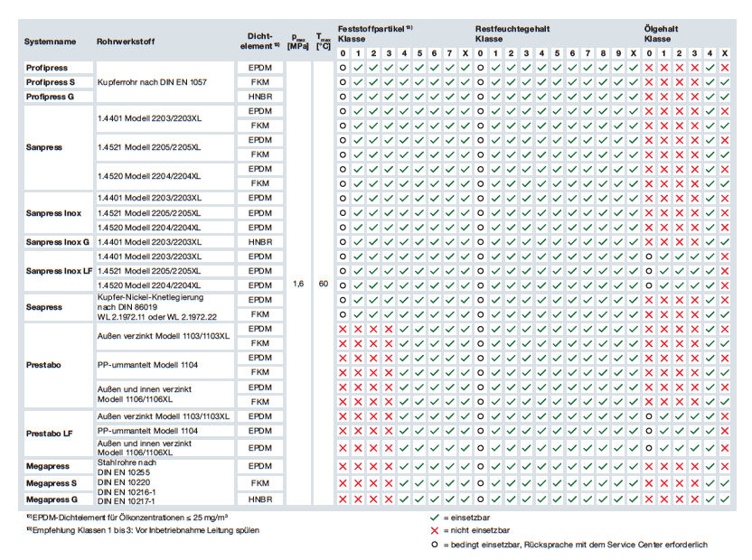This screenshot has width=752, height=560.
Task: Click Profipress row's circle under Feststoffpartikel class 0
Action: pyautogui.click(x=343, y=68)
